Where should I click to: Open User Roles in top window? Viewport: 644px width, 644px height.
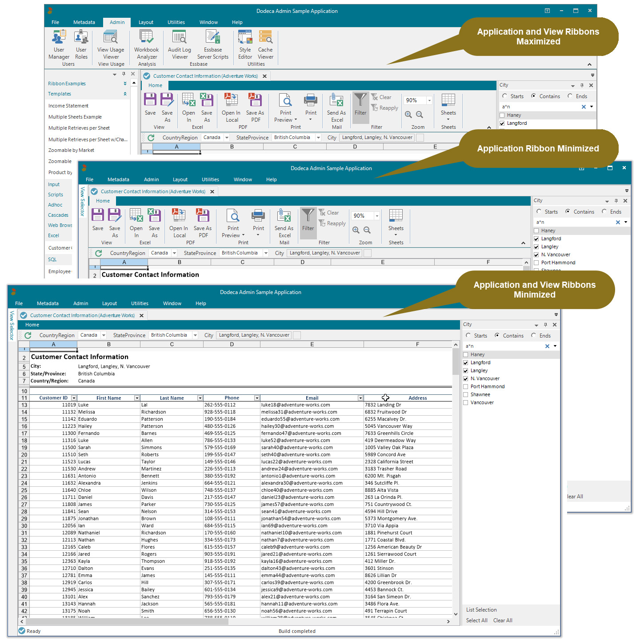[81, 44]
